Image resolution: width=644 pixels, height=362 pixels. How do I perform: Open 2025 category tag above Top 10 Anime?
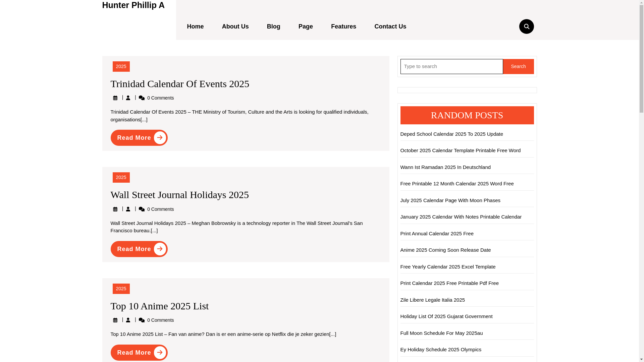coord(121,289)
